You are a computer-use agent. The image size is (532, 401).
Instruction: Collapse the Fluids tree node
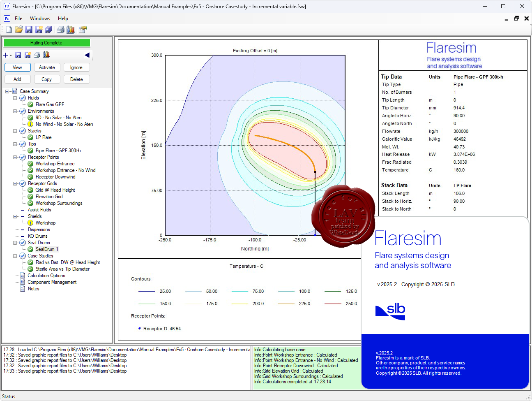tap(15, 98)
